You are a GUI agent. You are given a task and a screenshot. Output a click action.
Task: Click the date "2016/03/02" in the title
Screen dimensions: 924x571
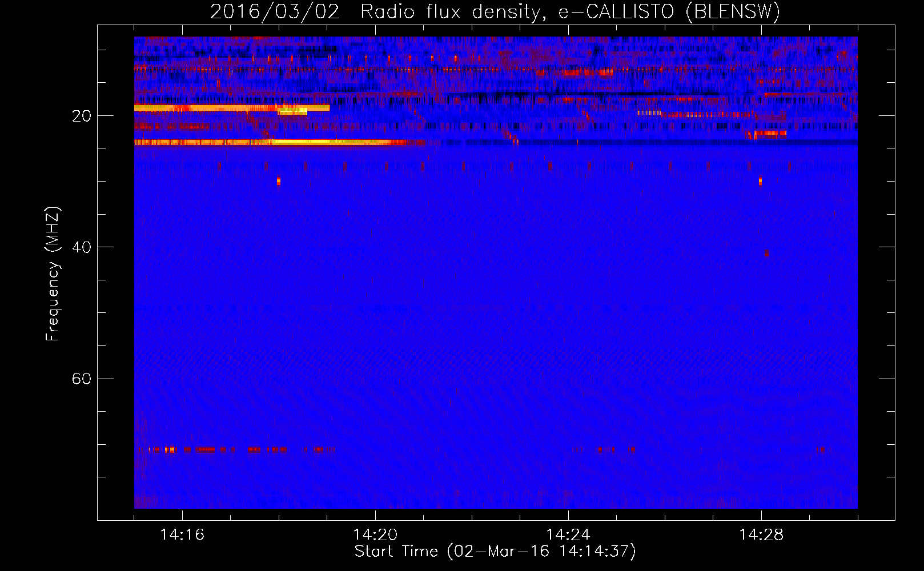pyautogui.click(x=275, y=11)
